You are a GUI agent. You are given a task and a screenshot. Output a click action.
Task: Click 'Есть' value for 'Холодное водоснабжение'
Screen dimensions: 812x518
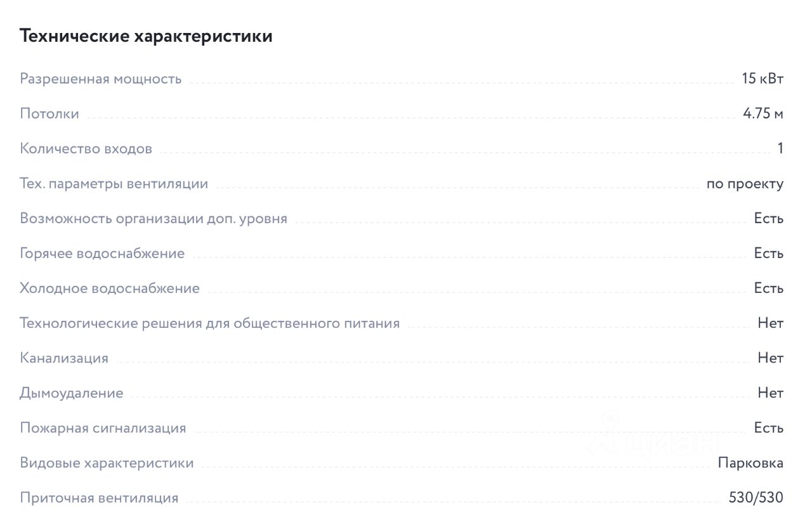(769, 288)
